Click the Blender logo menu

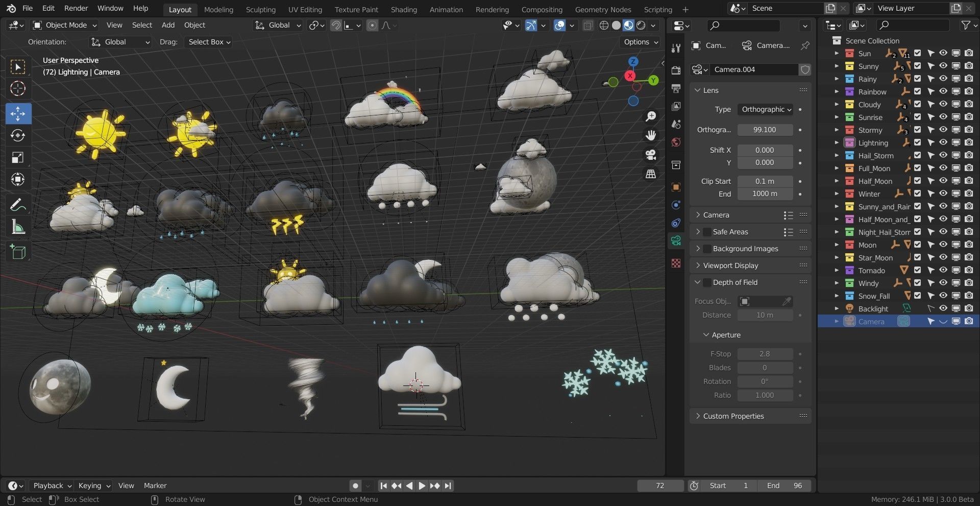pyautogui.click(x=11, y=8)
